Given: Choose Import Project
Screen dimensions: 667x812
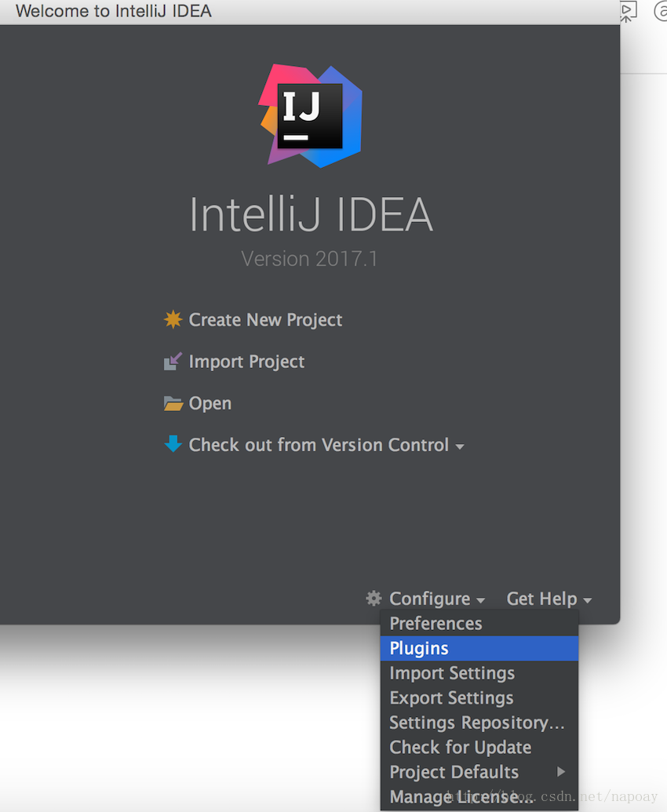Looking at the screenshot, I should click(246, 362).
